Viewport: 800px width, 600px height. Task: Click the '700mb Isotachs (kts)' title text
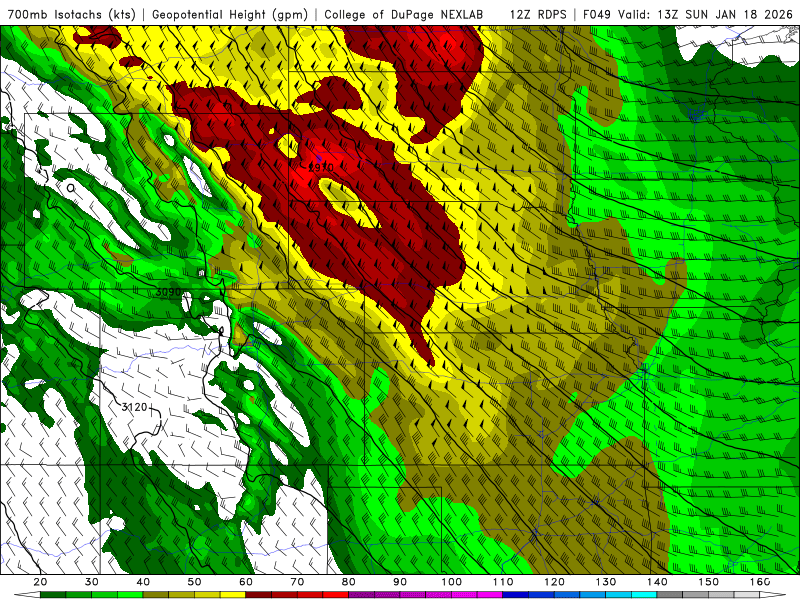pos(72,14)
